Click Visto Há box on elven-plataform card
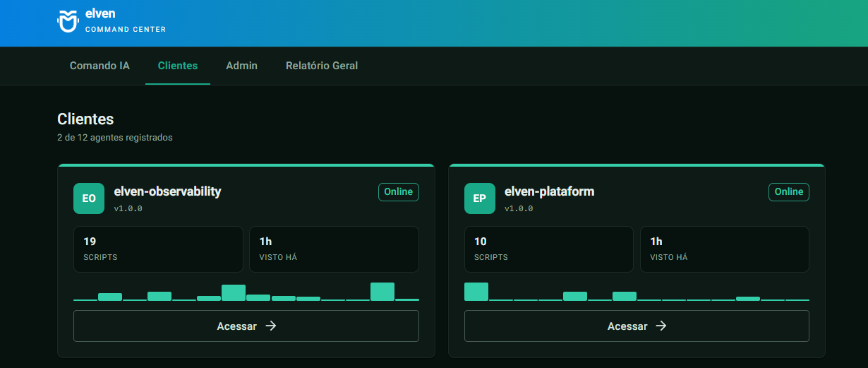This screenshot has width=868, height=368. (725, 249)
